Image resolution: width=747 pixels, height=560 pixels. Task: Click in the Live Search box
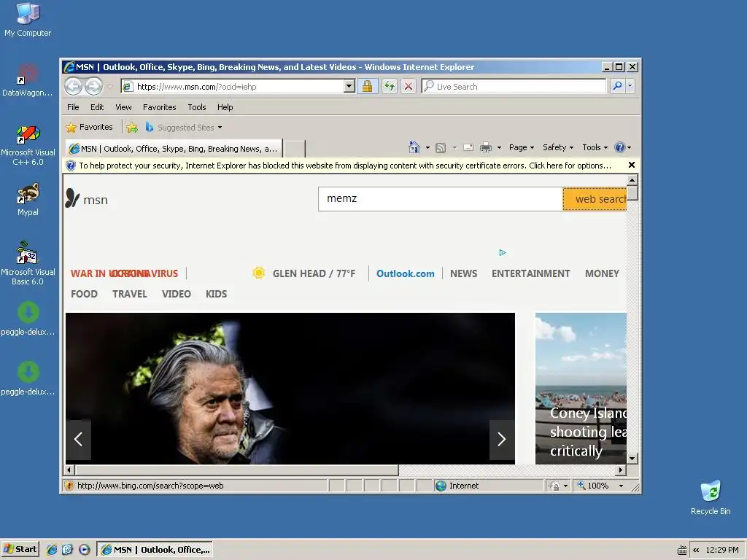514,86
